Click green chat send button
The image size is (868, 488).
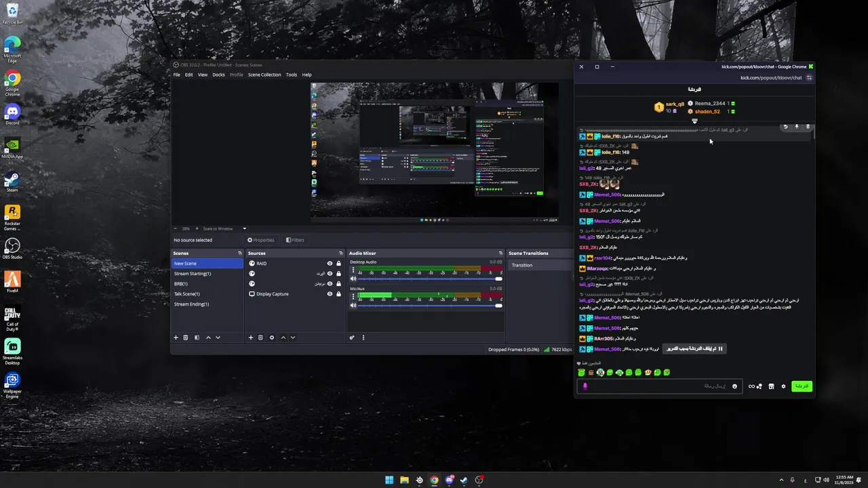click(x=802, y=386)
